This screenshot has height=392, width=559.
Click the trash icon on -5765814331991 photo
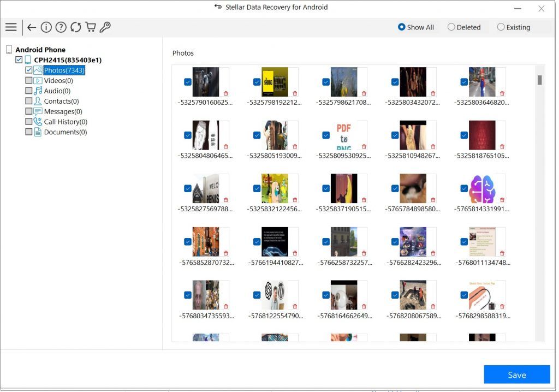tap(502, 200)
